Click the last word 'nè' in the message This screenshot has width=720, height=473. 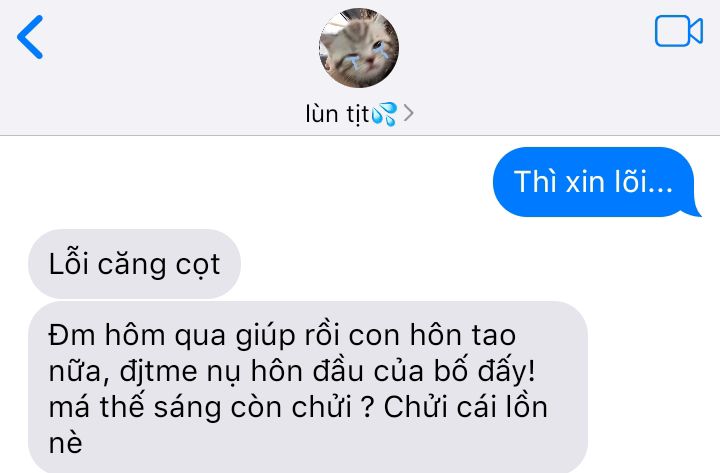66,443
